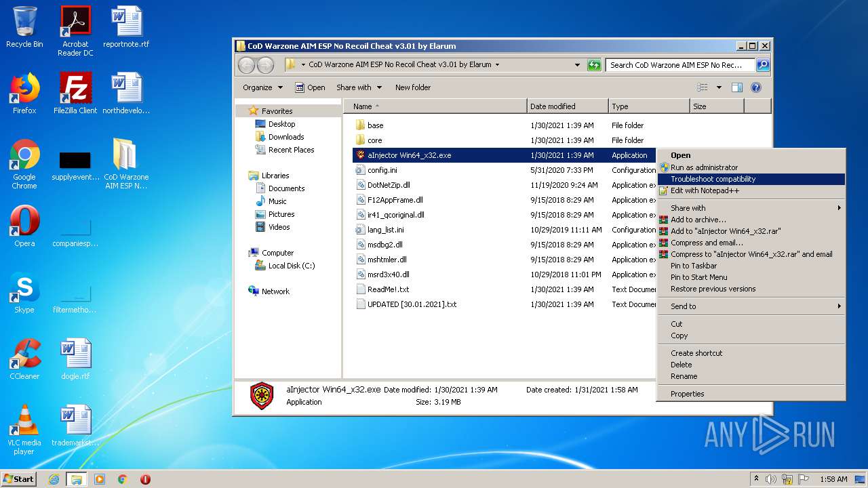
Task: Open reportnote.rtf desktop document
Action: [126, 27]
